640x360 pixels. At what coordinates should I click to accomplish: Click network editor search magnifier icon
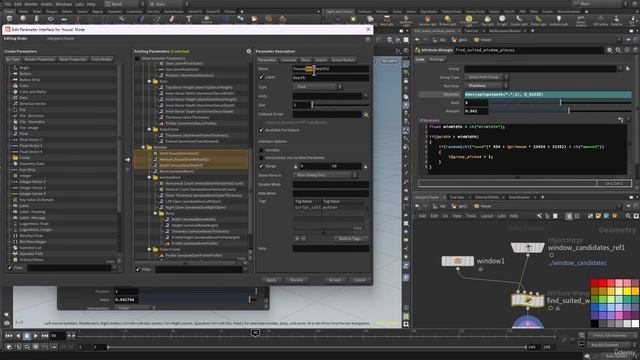(628, 216)
